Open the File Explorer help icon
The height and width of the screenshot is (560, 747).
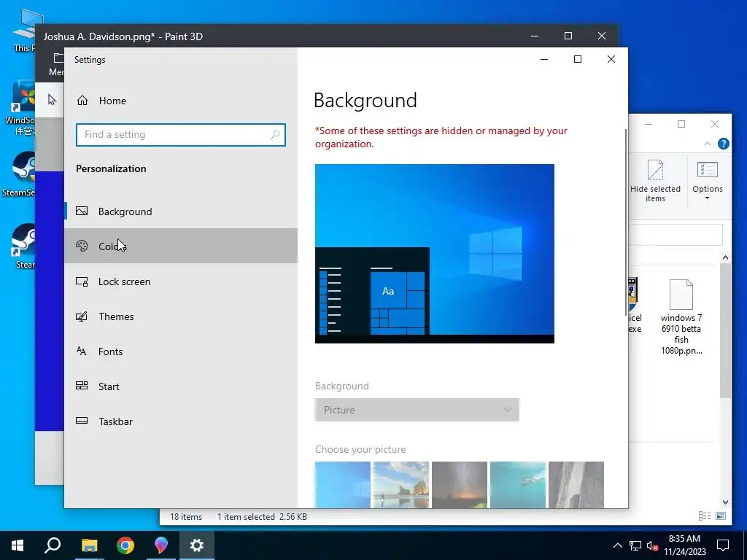pos(723,144)
